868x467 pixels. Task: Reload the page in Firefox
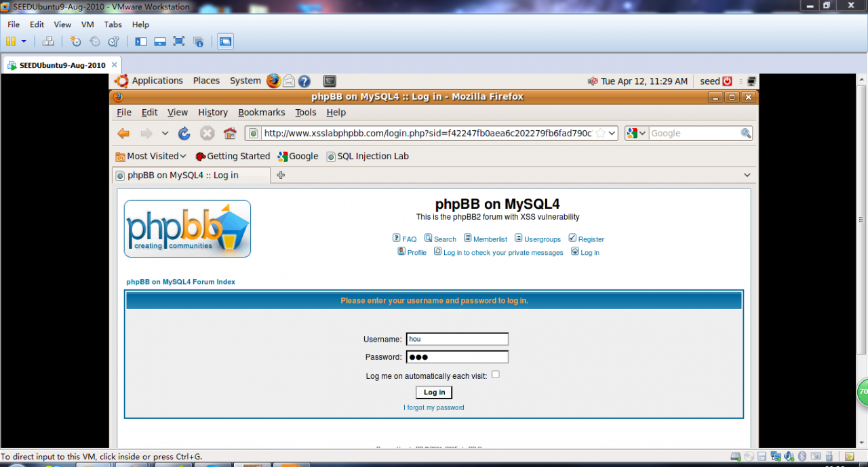tap(184, 134)
